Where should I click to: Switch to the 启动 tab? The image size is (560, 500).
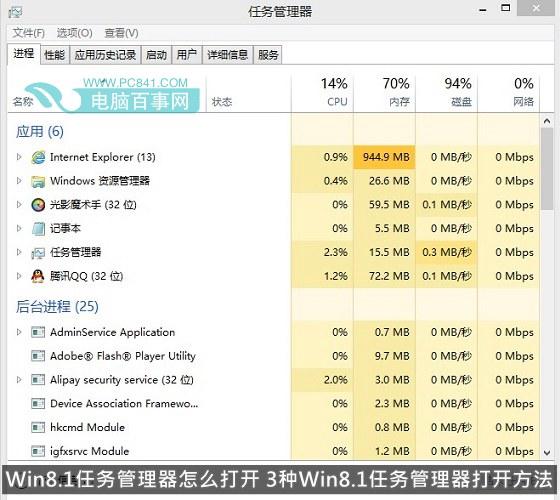(x=156, y=55)
